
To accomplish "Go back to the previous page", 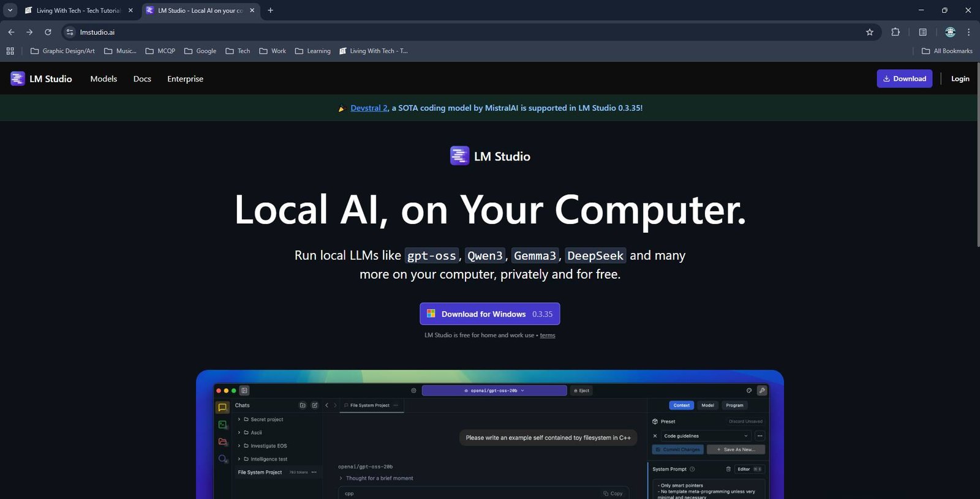I will point(11,32).
